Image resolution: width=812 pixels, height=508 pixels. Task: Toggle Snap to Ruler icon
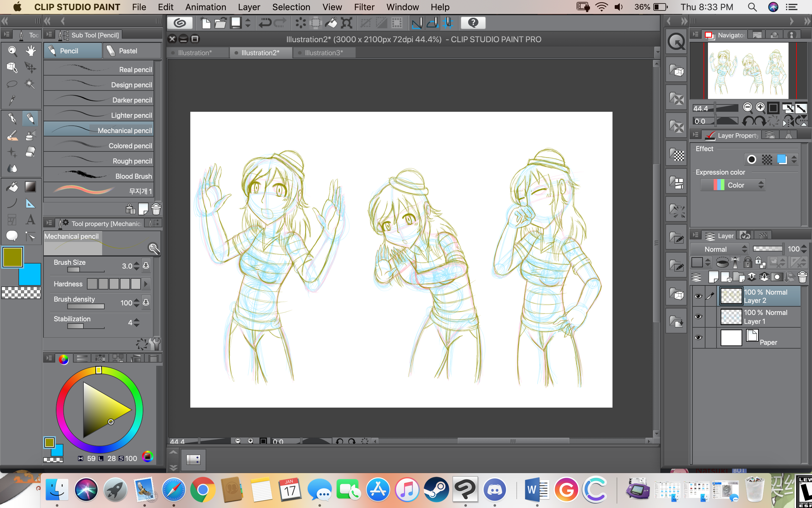click(417, 23)
